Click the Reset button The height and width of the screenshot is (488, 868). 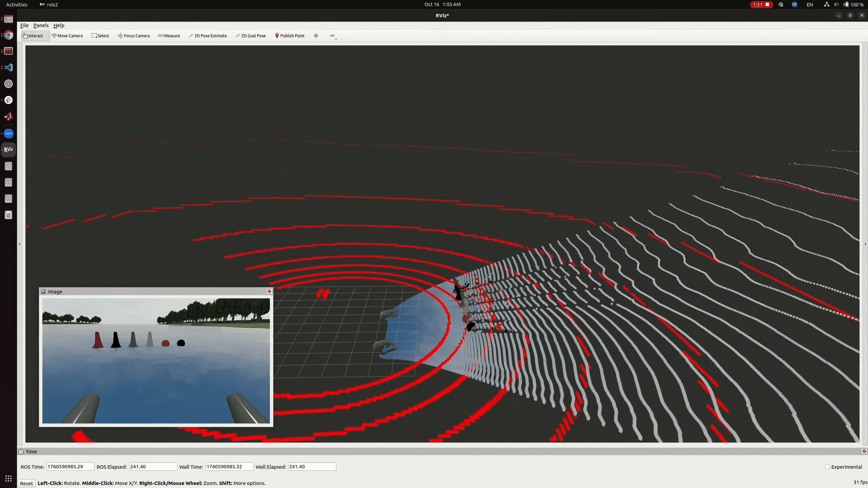[27, 483]
